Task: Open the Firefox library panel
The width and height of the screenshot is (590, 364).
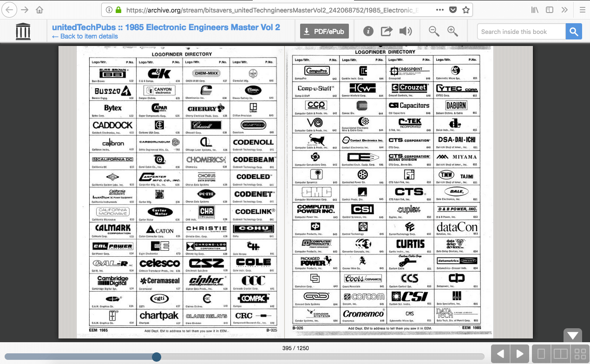Action: tap(535, 10)
